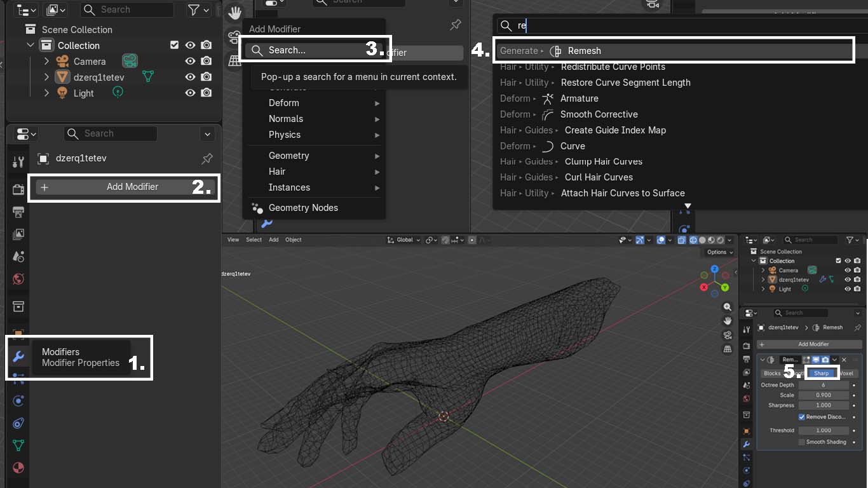The height and width of the screenshot is (488, 868).
Task: Open the World properties globe tab
Action: point(18,279)
